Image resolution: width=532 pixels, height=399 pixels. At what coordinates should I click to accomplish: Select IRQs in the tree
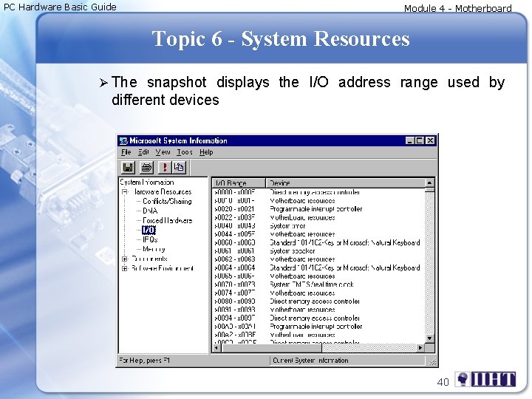click(150, 239)
